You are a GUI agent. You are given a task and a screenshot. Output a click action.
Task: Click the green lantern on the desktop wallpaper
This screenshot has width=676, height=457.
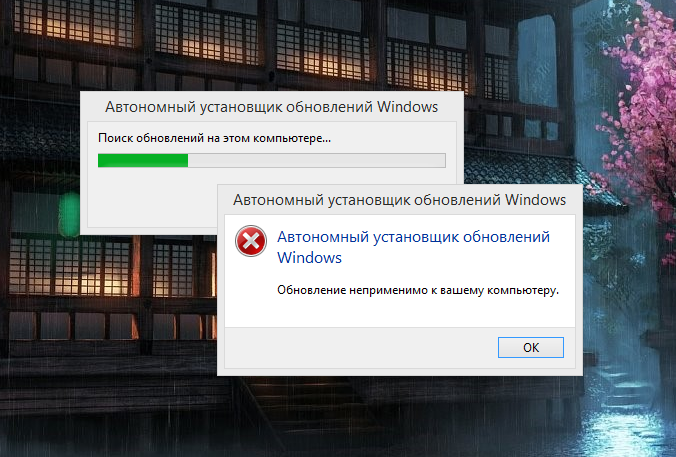(69, 214)
